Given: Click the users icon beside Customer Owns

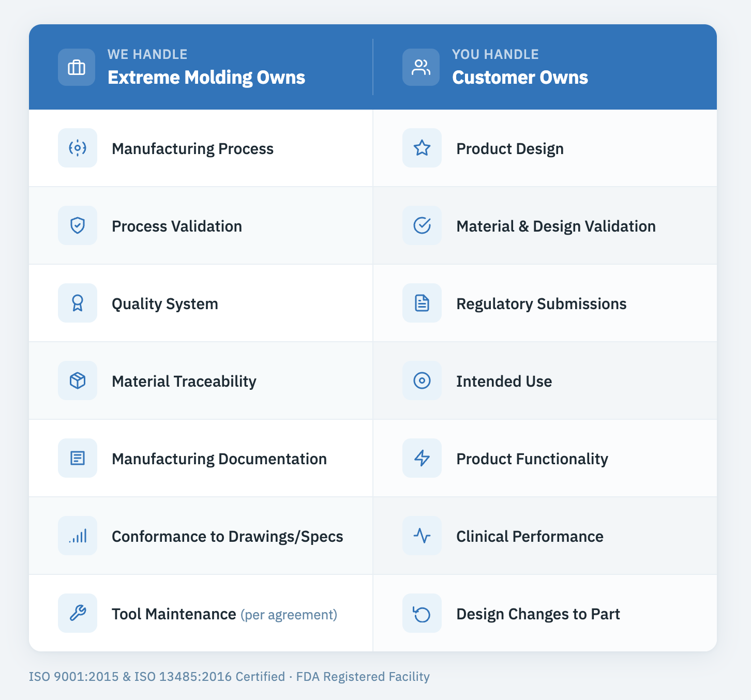Looking at the screenshot, I should tap(421, 67).
